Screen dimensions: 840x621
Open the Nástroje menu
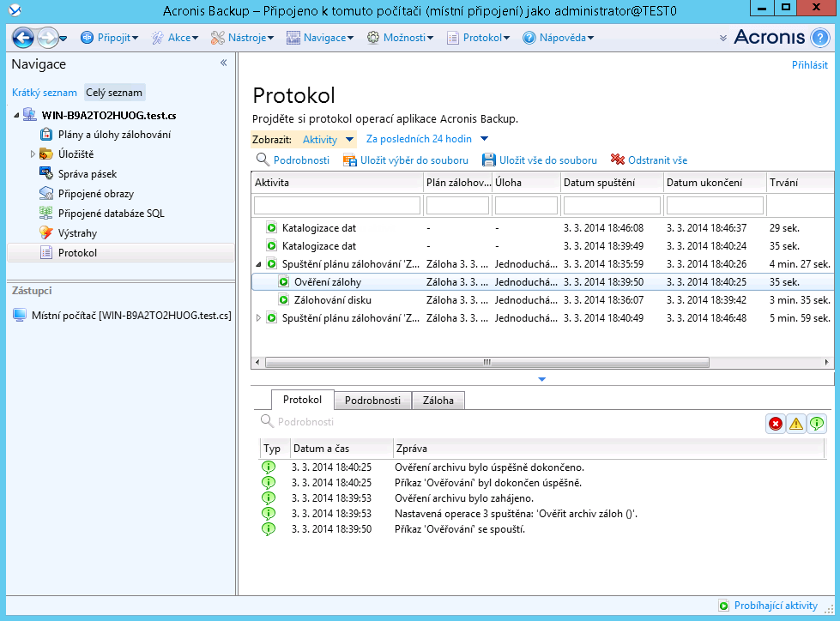[x=242, y=38]
